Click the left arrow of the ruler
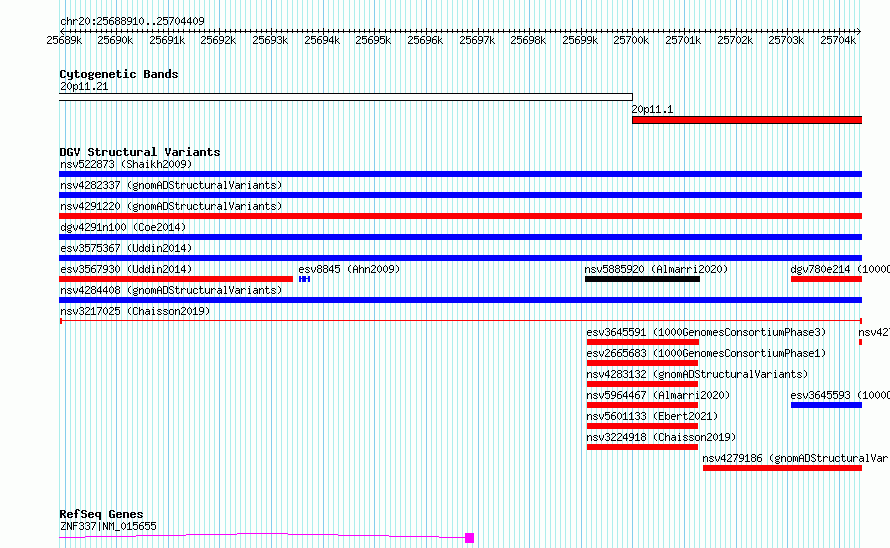 (x=62, y=31)
